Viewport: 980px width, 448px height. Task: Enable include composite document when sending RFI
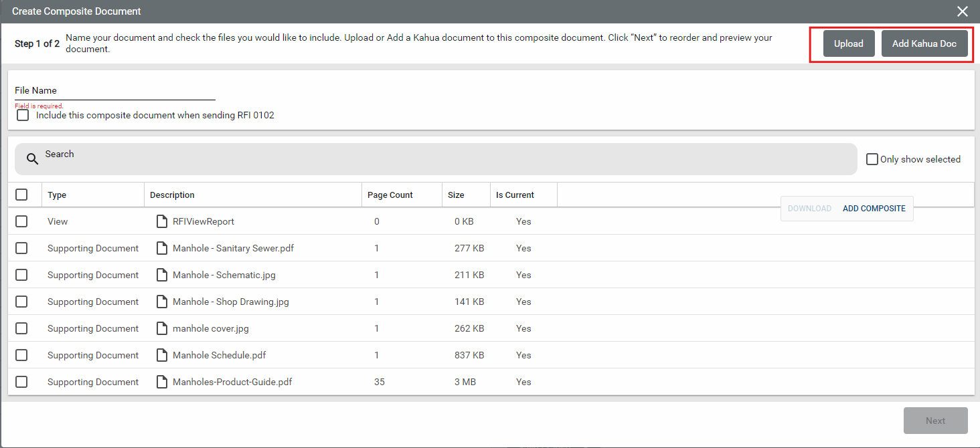click(23, 115)
